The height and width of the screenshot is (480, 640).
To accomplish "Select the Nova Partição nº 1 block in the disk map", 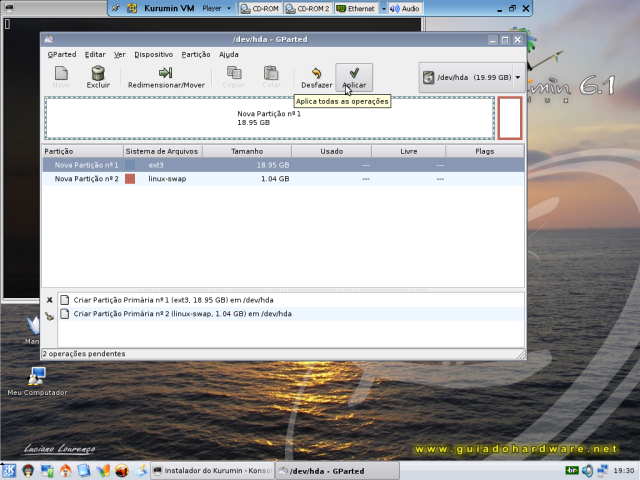I will (x=269, y=118).
